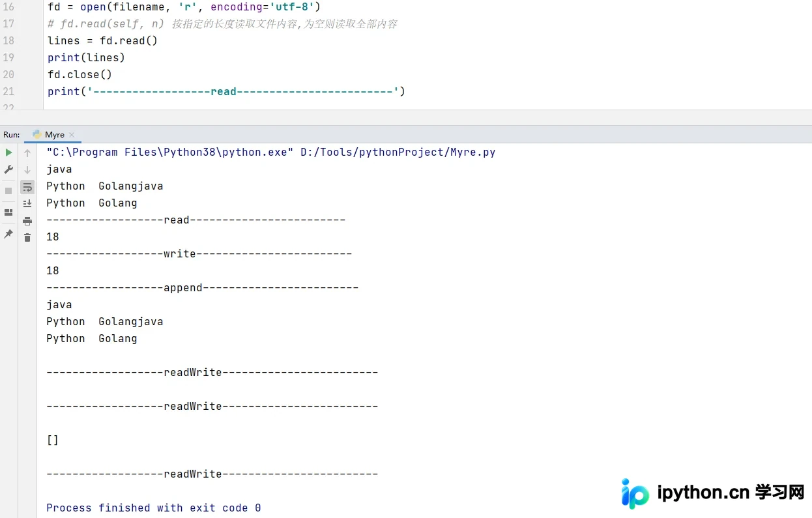
Task: Toggle Soft-Wrap in the Run console
Action: (27, 187)
